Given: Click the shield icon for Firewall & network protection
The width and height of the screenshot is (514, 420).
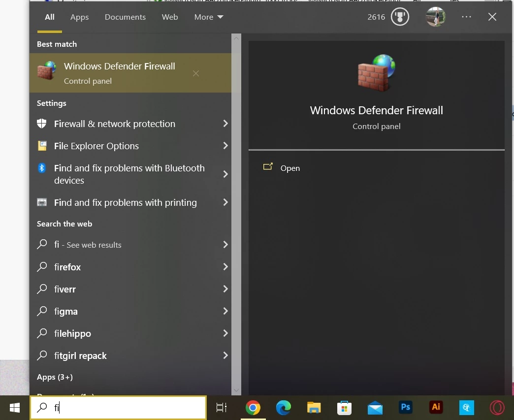Looking at the screenshot, I should point(42,124).
